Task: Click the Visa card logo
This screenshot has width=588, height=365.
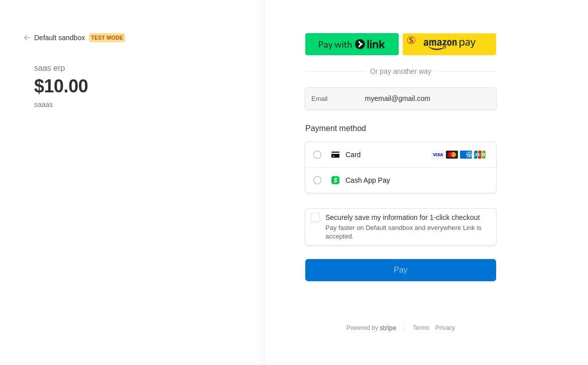Action: (x=437, y=155)
